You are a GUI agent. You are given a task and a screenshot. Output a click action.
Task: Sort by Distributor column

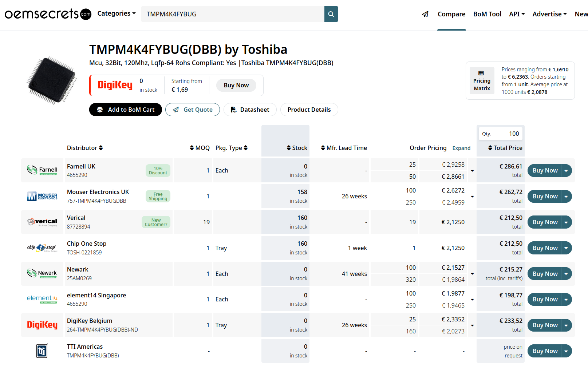pos(85,148)
